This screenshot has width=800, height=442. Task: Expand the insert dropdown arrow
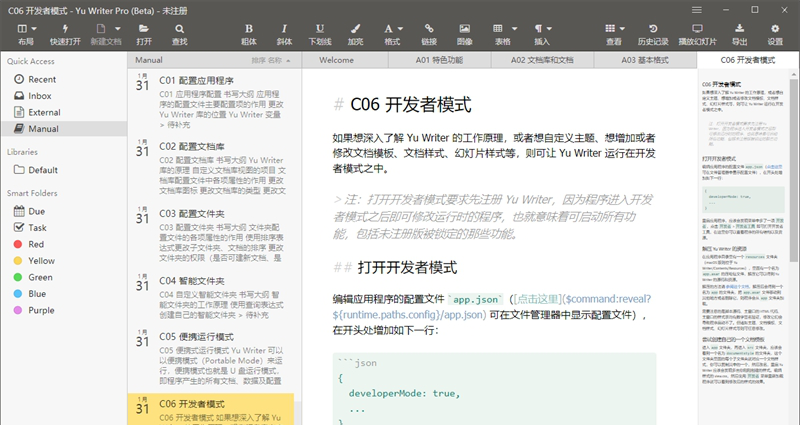point(549,29)
